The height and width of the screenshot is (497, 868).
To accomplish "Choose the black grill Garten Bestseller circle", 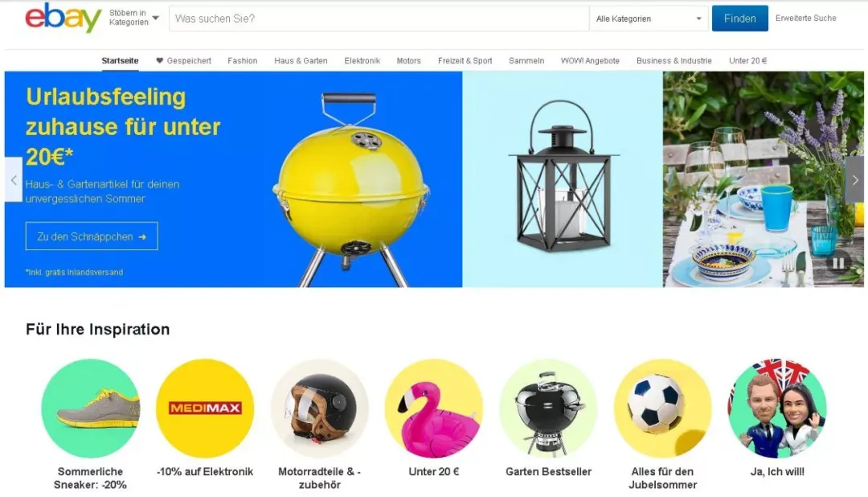I will (x=549, y=409).
